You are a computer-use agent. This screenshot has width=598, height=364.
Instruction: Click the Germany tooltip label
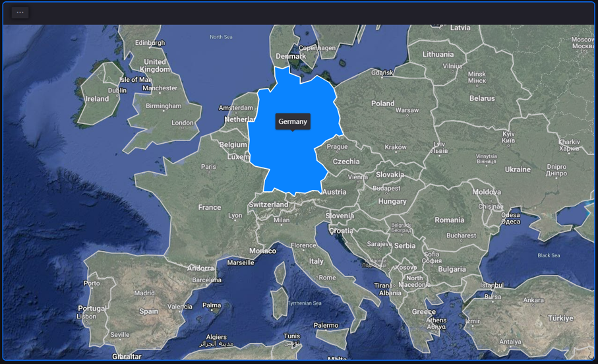(293, 121)
